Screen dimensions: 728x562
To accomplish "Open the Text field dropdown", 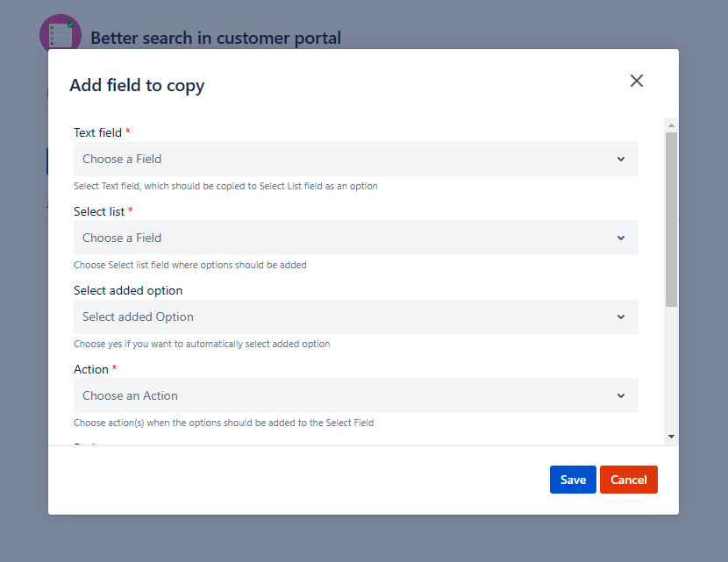I will [355, 159].
